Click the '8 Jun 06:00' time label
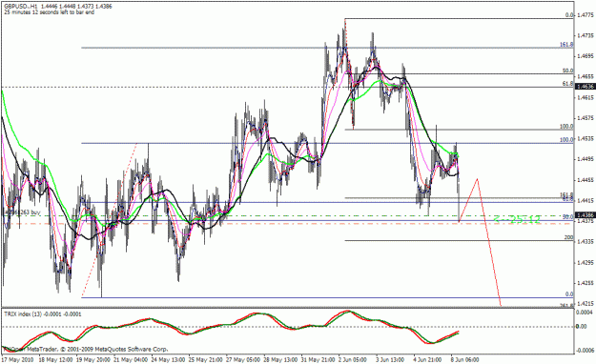This screenshot has width=596, height=364. click(x=465, y=359)
